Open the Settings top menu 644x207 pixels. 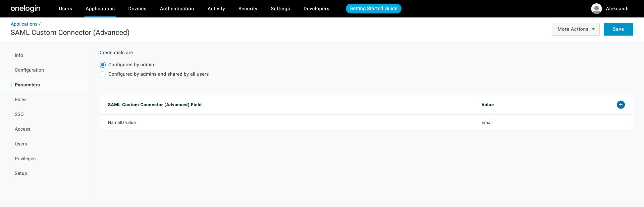pos(280,9)
